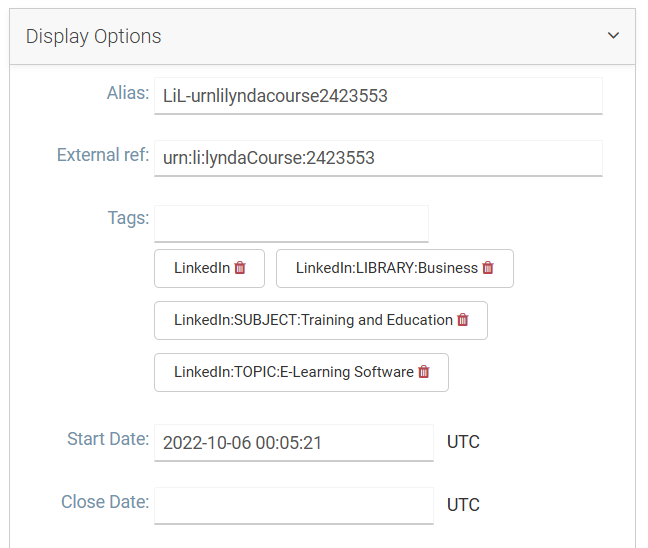
Task: Click the Close Date label
Action: (x=105, y=501)
